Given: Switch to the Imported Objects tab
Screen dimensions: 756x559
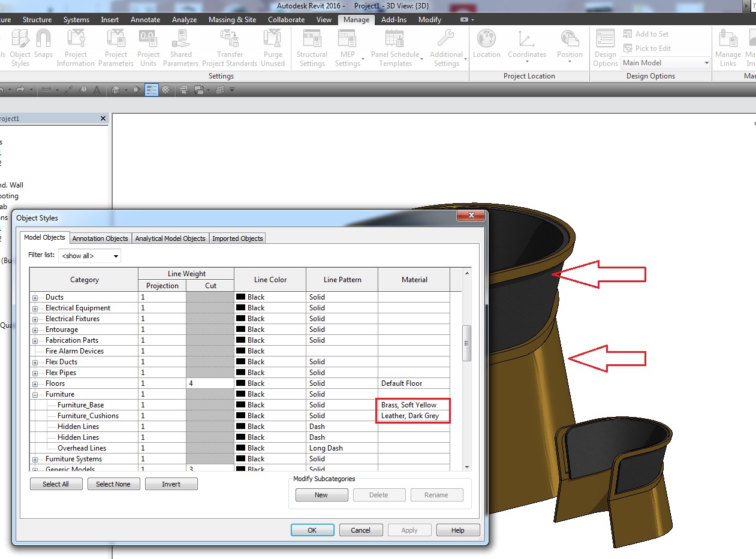Looking at the screenshot, I should (237, 238).
